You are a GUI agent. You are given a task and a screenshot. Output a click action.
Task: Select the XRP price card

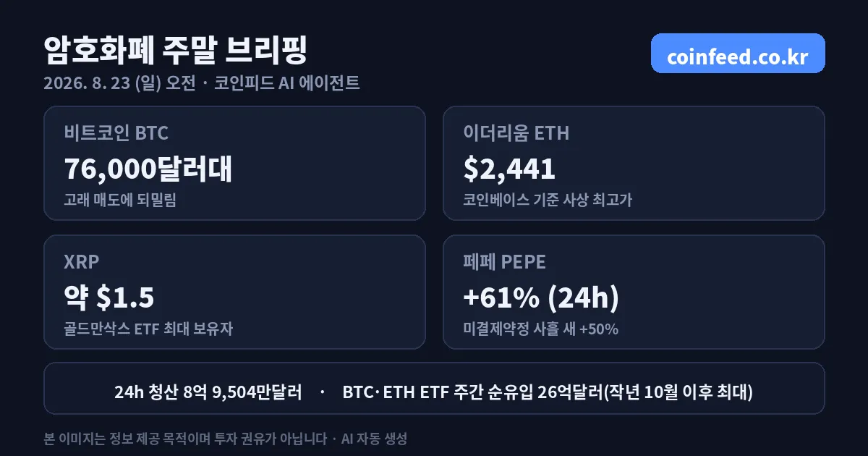(x=234, y=292)
